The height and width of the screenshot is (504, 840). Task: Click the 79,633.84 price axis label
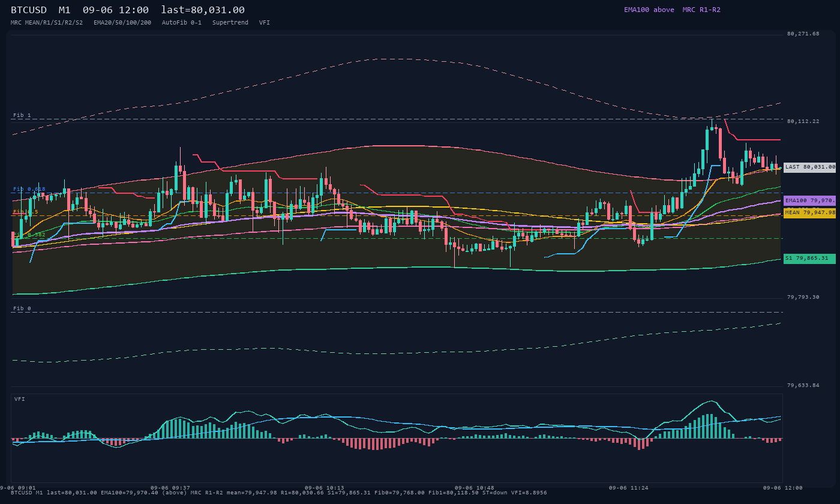tap(803, 385)
